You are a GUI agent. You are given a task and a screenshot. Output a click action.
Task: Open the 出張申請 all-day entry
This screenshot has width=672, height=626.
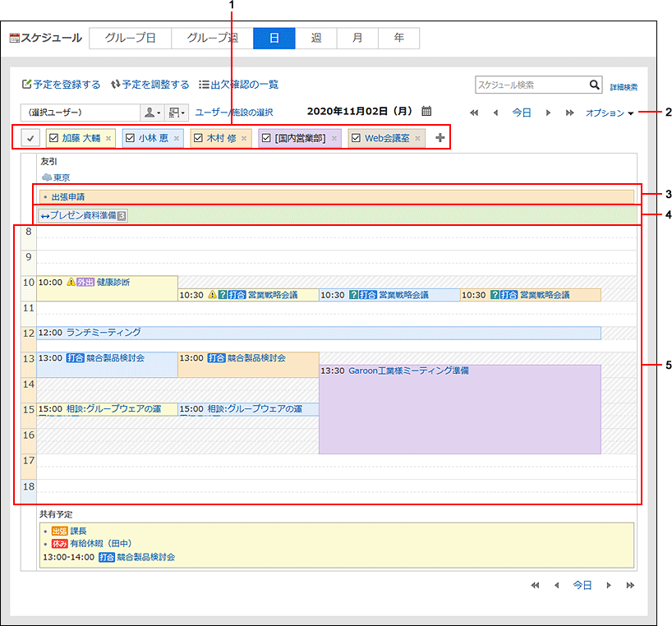68,197
